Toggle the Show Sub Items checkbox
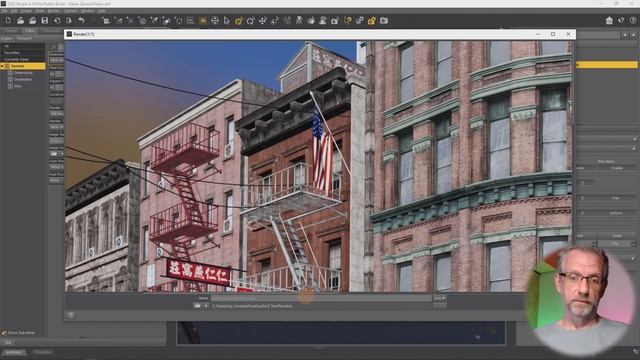The height and width of the screenshot is (360, 640). [4, 333]
